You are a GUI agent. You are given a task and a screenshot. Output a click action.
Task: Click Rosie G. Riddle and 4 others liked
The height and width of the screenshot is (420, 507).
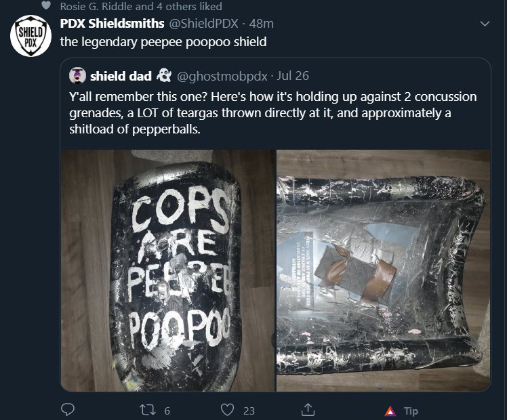pyautogui.click(x=141, y=6)
